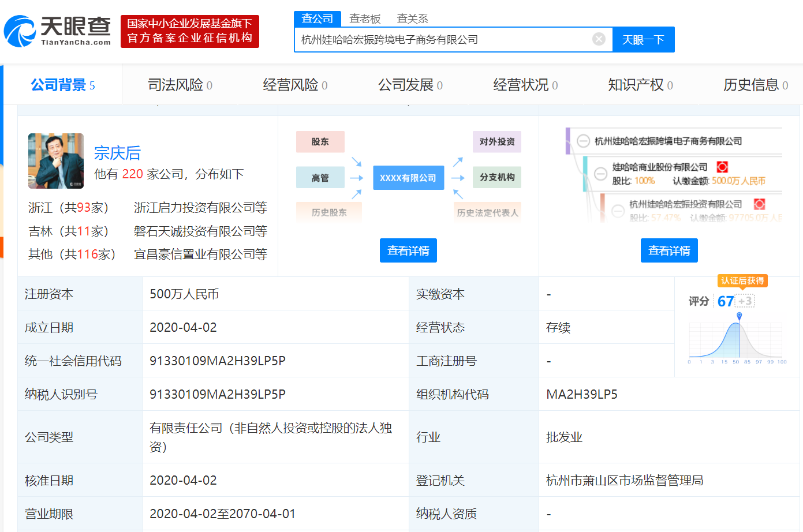Open the 历史信息 section tab
Viewport: 803px width, 532px height.
point(756,85)
